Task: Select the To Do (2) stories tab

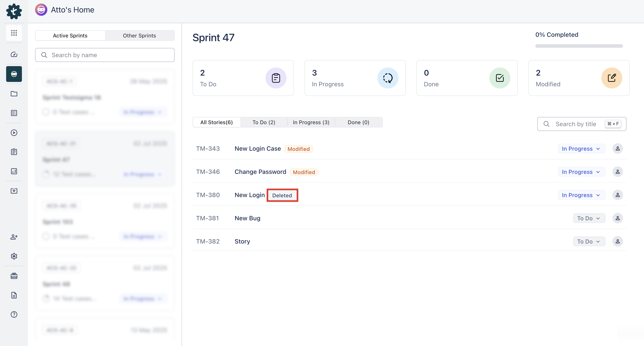Action: point(264,122)
